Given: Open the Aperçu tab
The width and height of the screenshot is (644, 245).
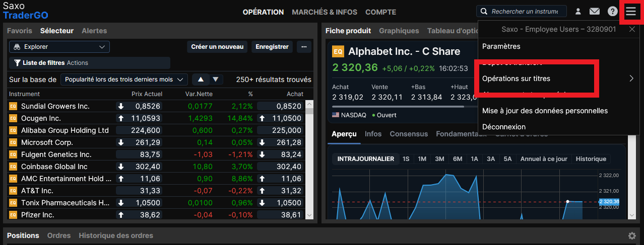Looking at the screenshot, I should [x=344, y=134].
